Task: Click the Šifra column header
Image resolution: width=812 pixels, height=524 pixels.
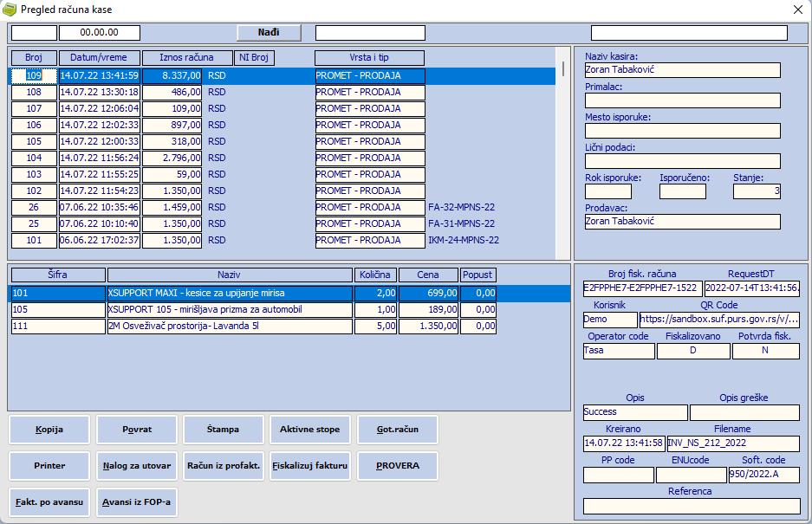Action: tap(57, 275)
